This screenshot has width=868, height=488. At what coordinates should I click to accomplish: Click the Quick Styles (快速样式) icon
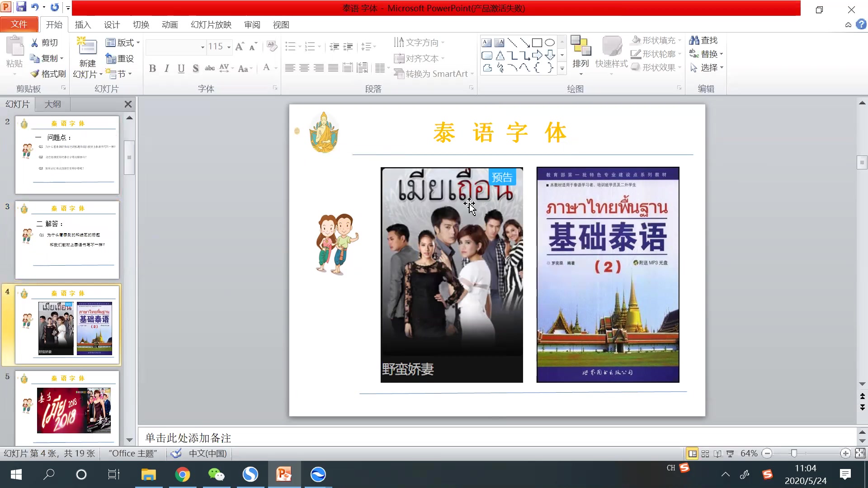[612, 46]
